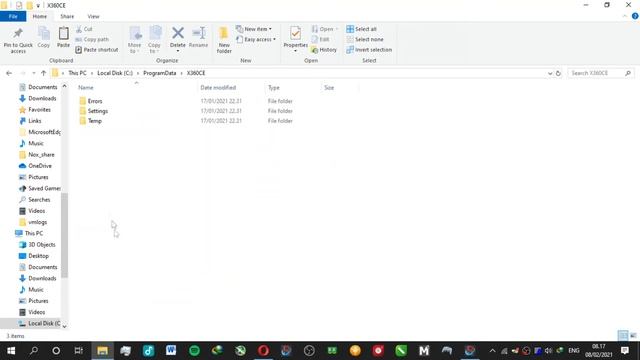This screenshot has width=640, height=360.
Task: Click ProgramData in address breadcrumb
Action: 160,73
